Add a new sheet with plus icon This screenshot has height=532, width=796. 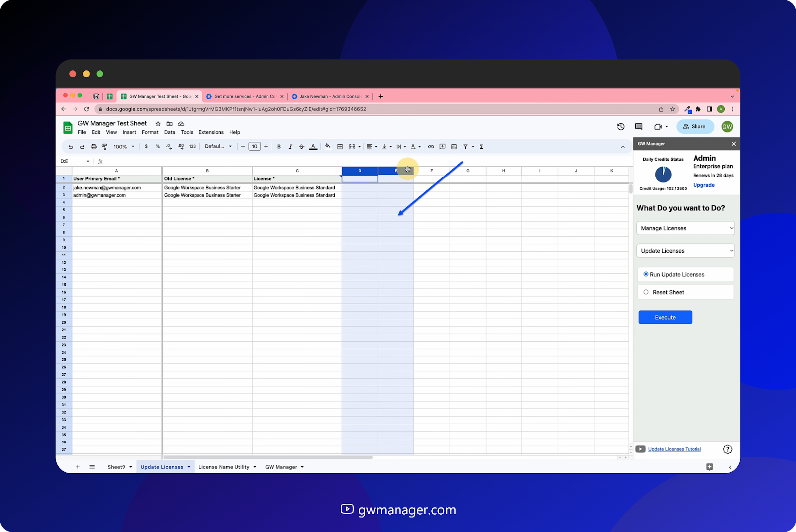click(78, 467)
